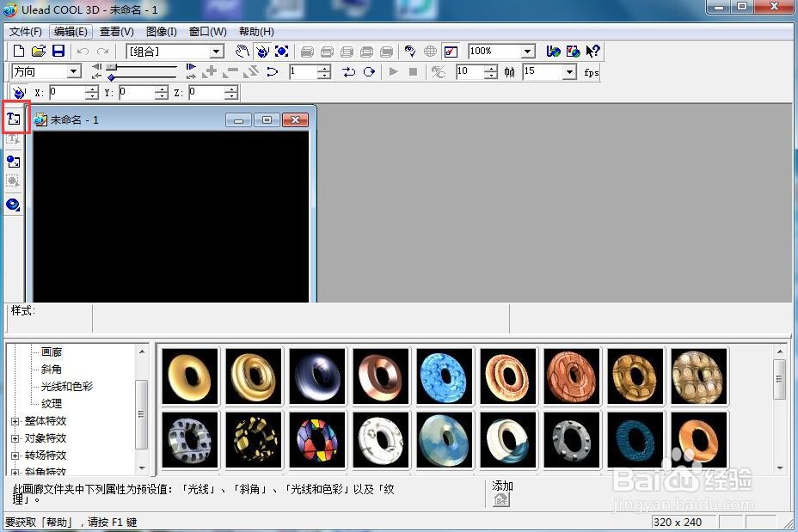Create a new file with toolbar icon

click(18, 51)
